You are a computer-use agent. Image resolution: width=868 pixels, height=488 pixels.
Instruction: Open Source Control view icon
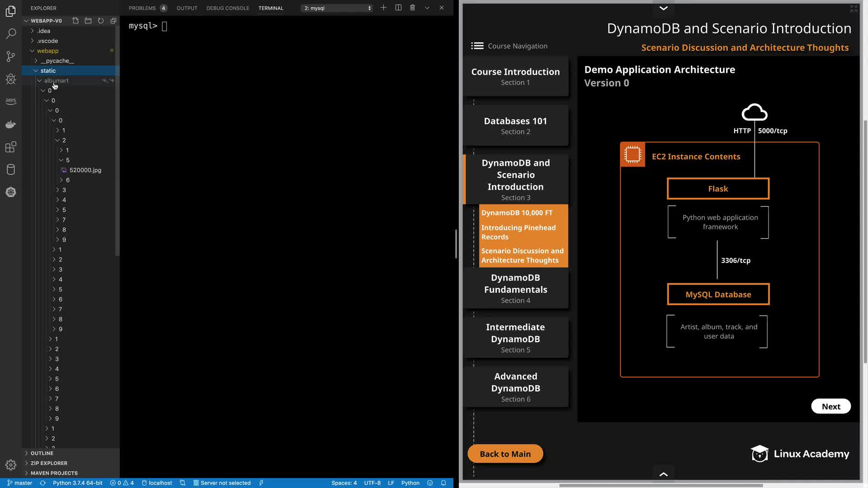click(11, 56)
